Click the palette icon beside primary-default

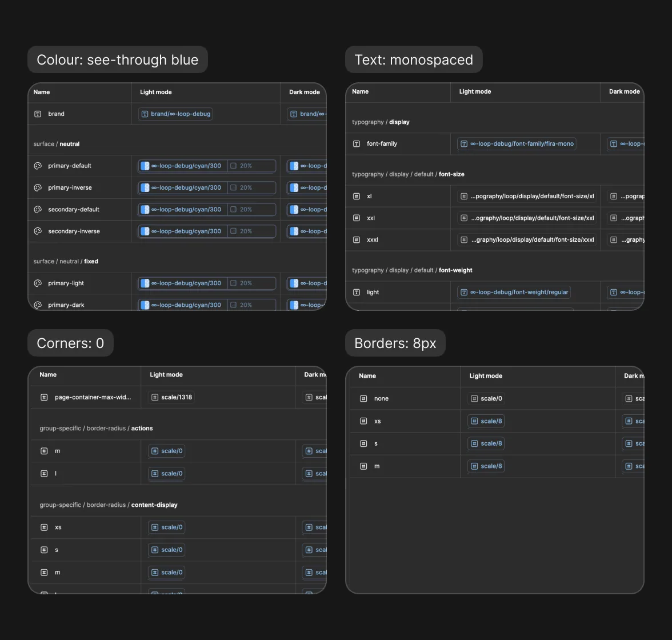[x=38, y=166]
